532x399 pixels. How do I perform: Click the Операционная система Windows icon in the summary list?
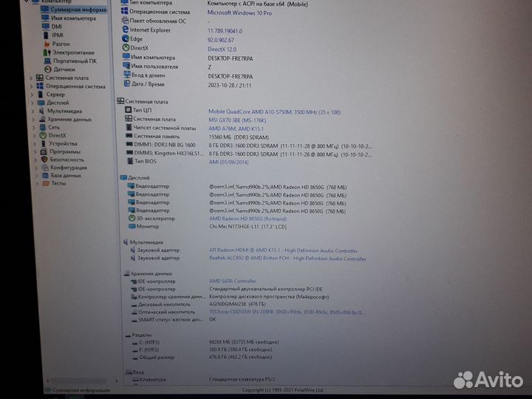tap(125, 11)
